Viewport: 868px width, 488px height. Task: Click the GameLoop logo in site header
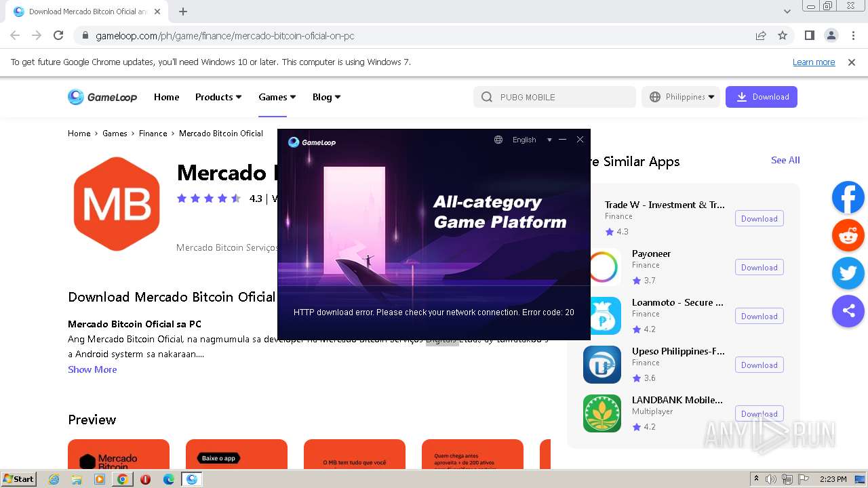point(102,97)
